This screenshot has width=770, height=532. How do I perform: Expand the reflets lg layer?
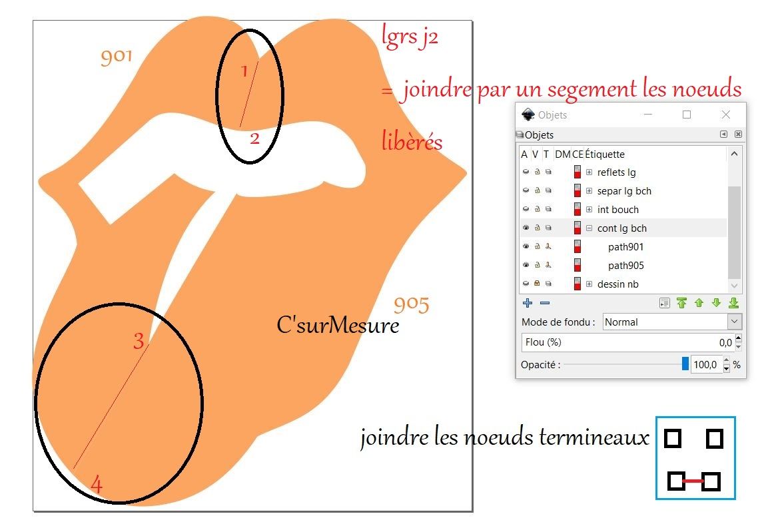pos(589,172)
